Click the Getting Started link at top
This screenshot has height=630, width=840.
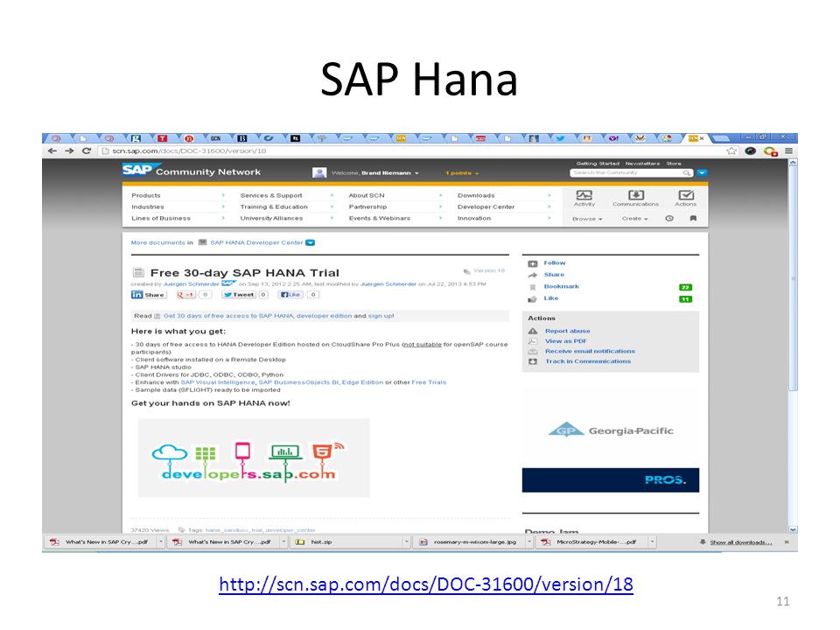pos(598,164)
